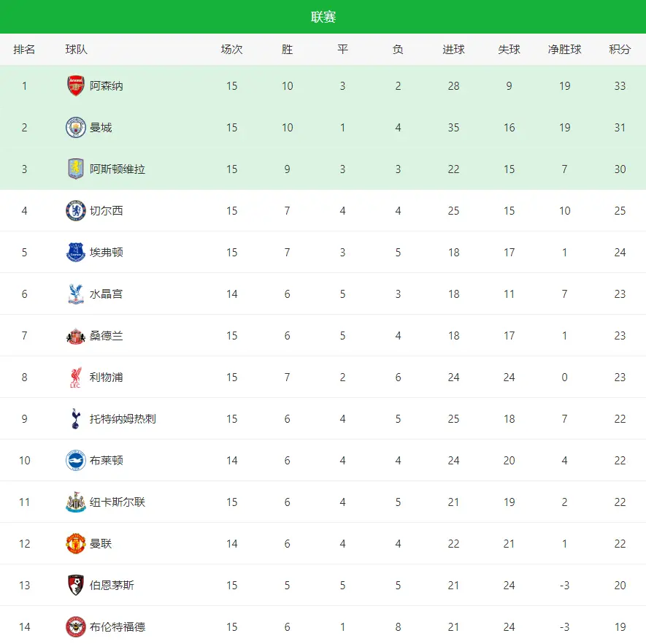Click the Tottenham Hotspur crest icon
Screen dimensions: 646x644
76,419
